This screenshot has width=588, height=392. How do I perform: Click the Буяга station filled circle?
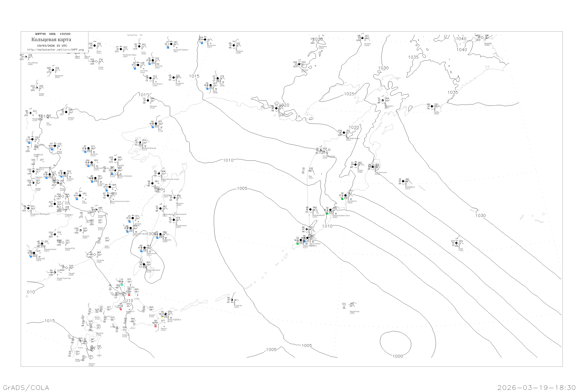[94, 46]
